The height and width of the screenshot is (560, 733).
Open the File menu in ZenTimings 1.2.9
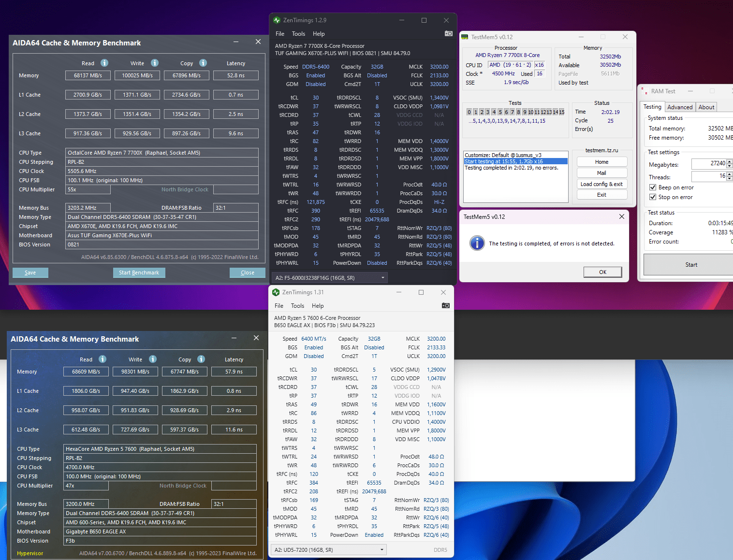(x=280, y=34)
